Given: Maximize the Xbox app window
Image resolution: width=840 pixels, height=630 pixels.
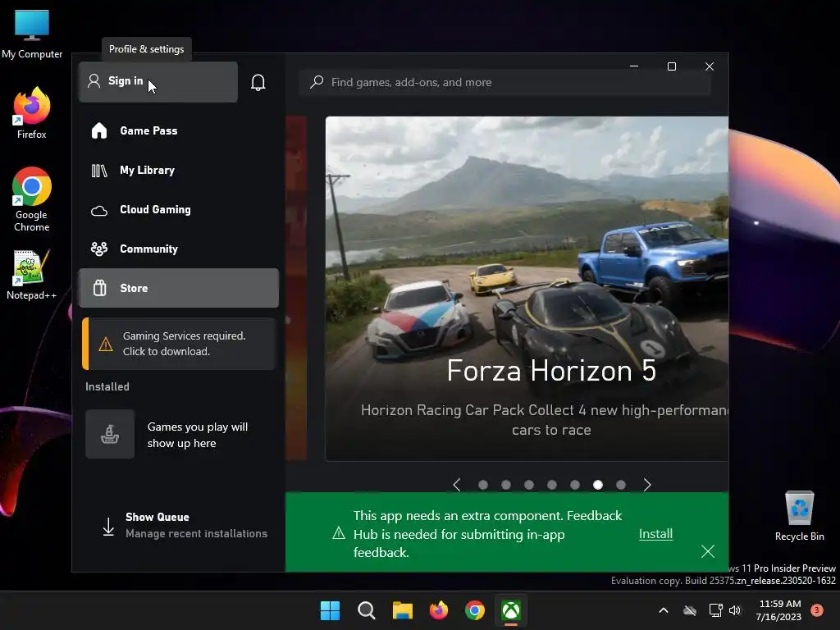Looking at the screenshot, I should [x=672, y=66].
